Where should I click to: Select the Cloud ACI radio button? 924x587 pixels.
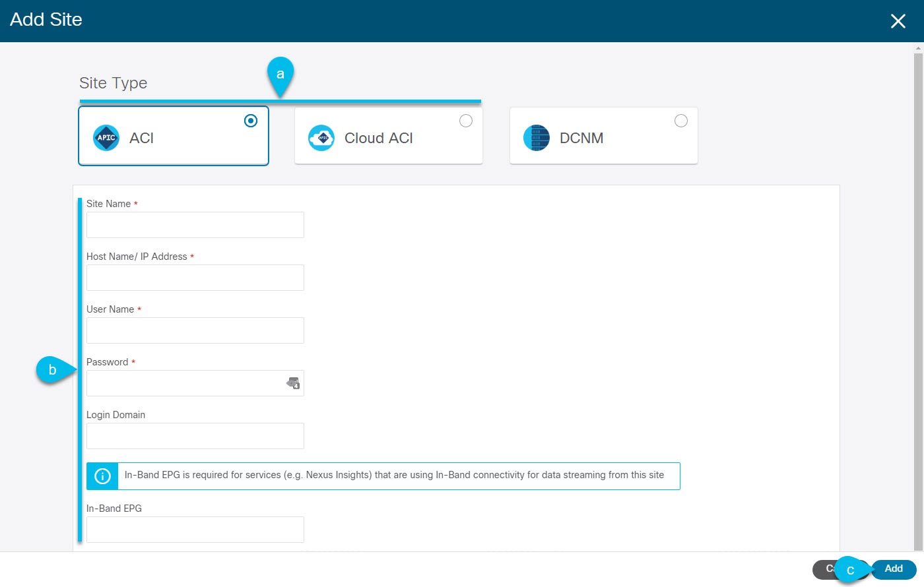coord(466,121)
